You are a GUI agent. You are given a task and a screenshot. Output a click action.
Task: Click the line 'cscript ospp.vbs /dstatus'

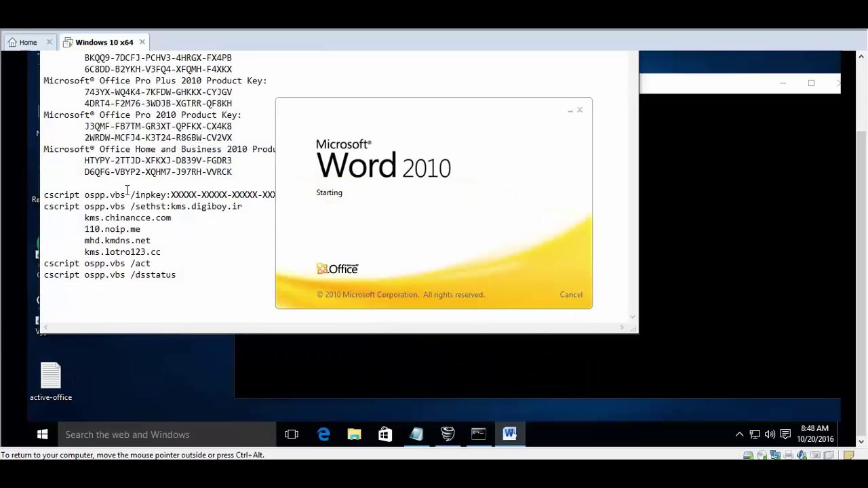tap(110, 274)
